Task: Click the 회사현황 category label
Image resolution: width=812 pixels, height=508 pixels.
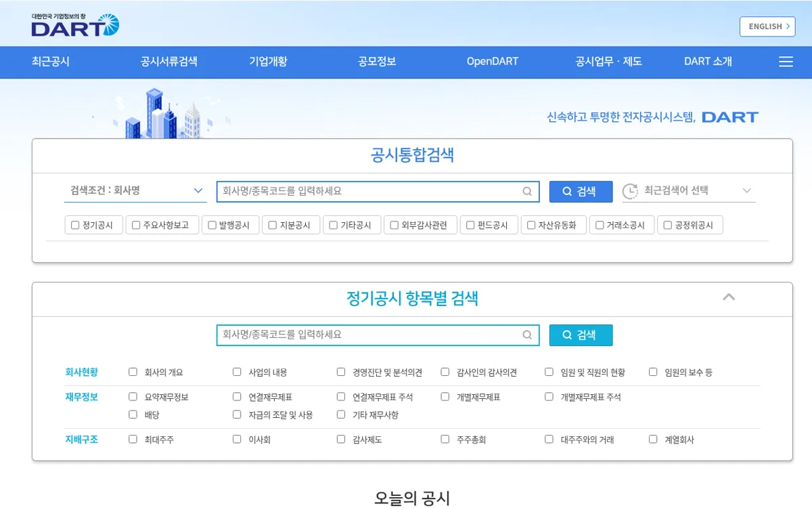Action: coord(82,372)
